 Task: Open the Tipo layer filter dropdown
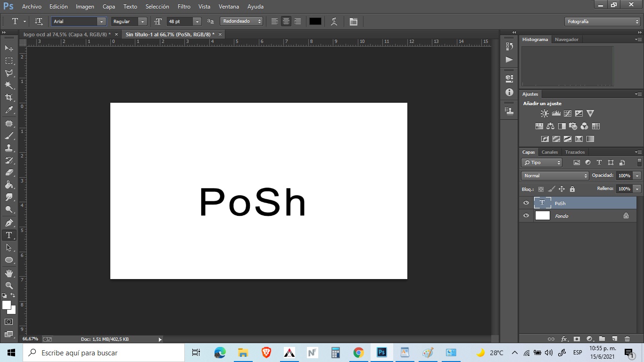pos(542,162)
